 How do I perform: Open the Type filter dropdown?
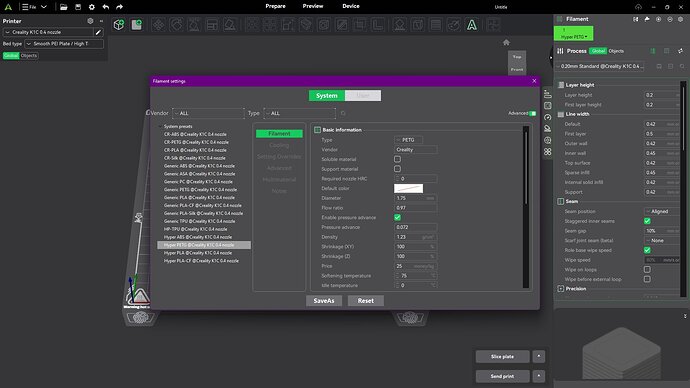click(x=299, y=113)
